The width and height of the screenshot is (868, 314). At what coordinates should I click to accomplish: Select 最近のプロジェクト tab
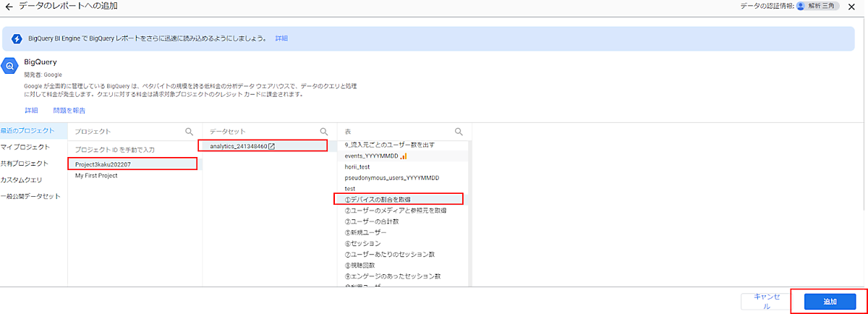[33, 131]
